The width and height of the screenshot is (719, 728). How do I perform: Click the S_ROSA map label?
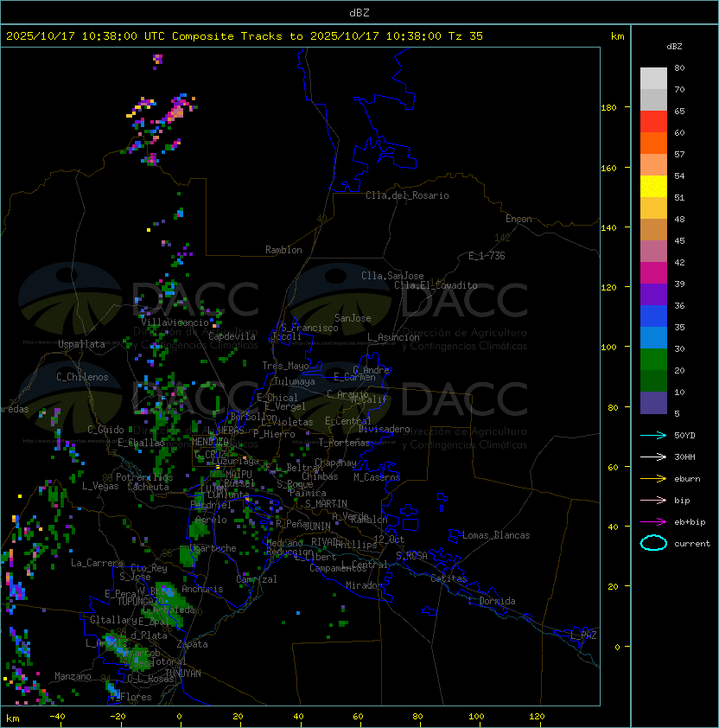[x=411, y=556]
